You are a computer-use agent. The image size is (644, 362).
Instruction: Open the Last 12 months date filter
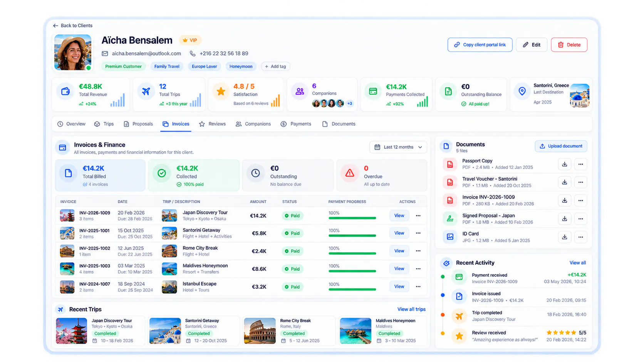[x=398, y=147]
